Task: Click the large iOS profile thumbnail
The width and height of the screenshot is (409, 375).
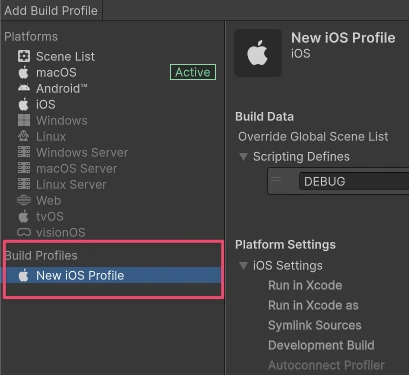Action: pos(258,53)
